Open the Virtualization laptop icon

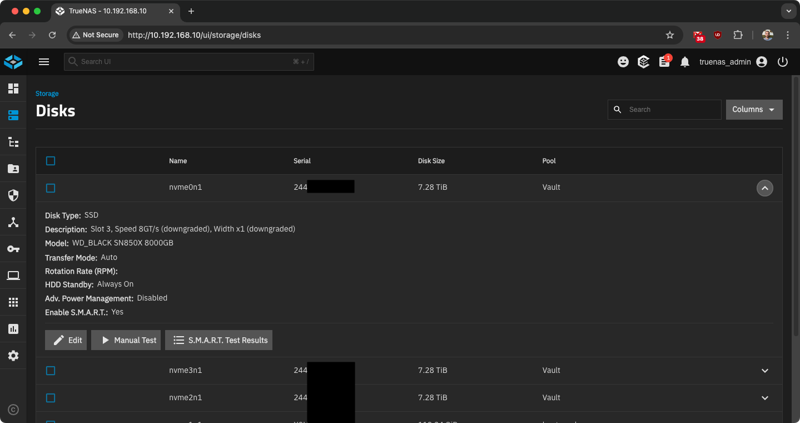[13, 276]
